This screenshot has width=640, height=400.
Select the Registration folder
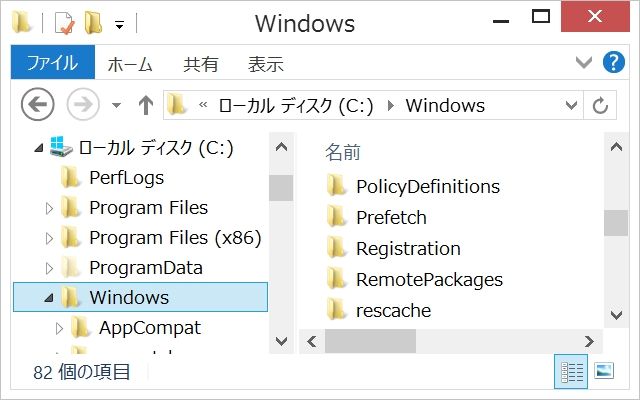[x=408, y=249]
